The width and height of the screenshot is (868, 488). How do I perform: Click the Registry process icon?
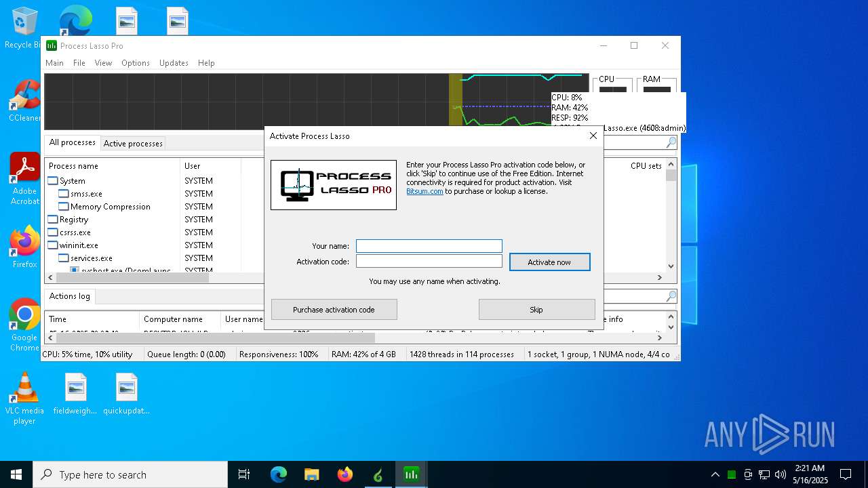[53, 220]
